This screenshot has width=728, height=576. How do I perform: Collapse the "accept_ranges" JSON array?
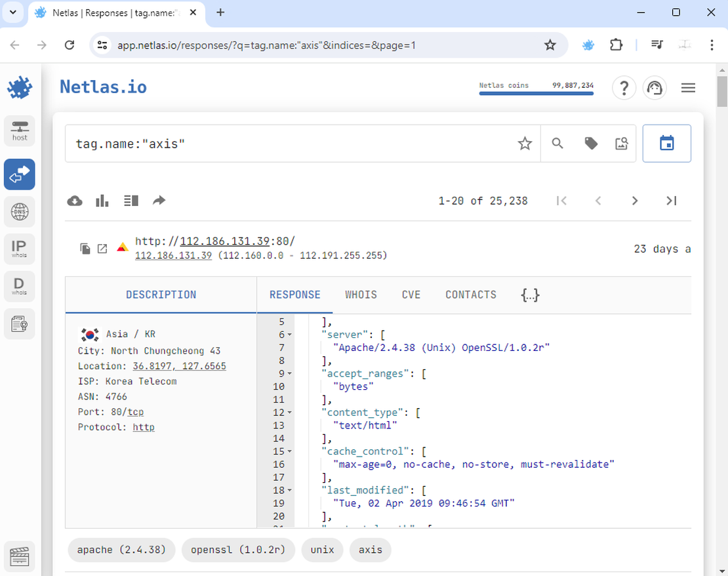(290, 374)
